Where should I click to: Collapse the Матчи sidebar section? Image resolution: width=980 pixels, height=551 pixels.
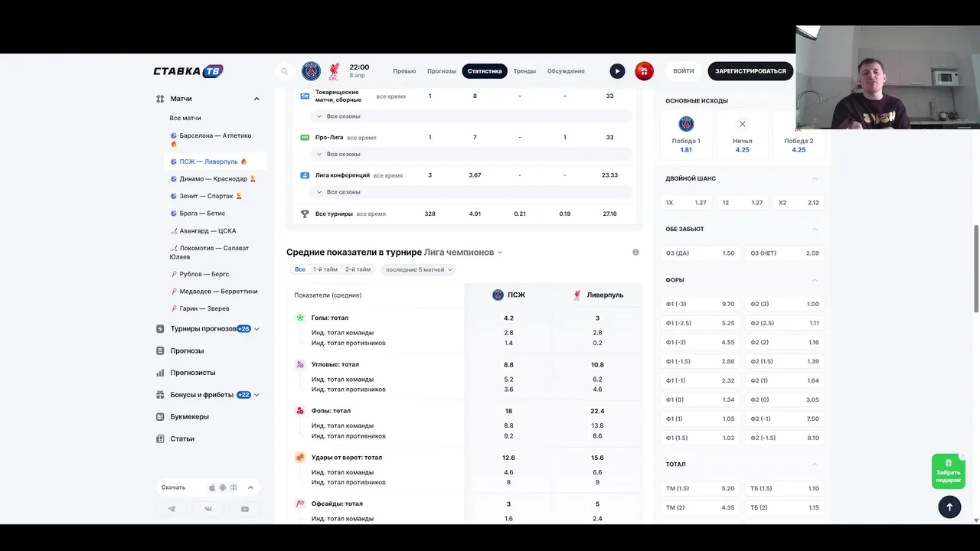pos(256,99)
